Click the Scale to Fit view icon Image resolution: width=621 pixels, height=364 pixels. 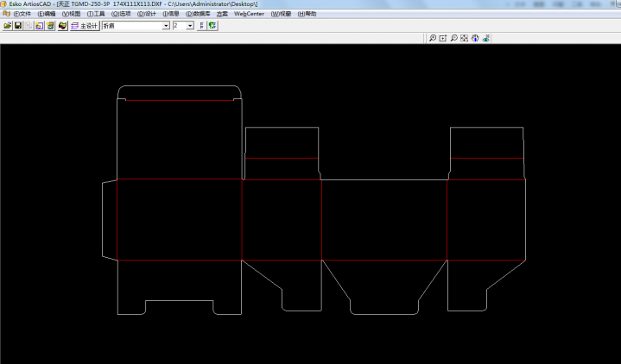pyautogui.click(x=465, y=38)
